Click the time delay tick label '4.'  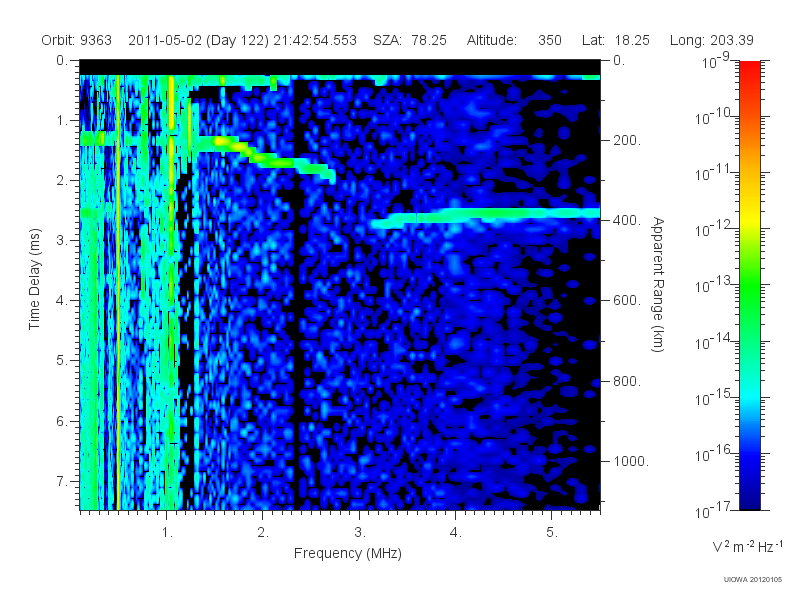click(x=62, y=301)
